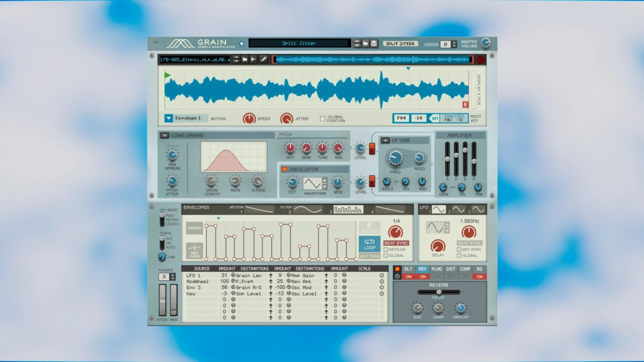Select envelope 3 tab

coord(348,209)
